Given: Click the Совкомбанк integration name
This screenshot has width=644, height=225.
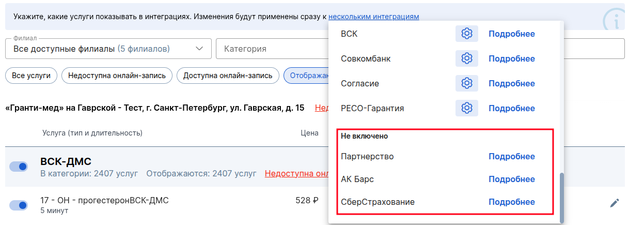Looking at the screenshot, I should (x=366, y=58).
